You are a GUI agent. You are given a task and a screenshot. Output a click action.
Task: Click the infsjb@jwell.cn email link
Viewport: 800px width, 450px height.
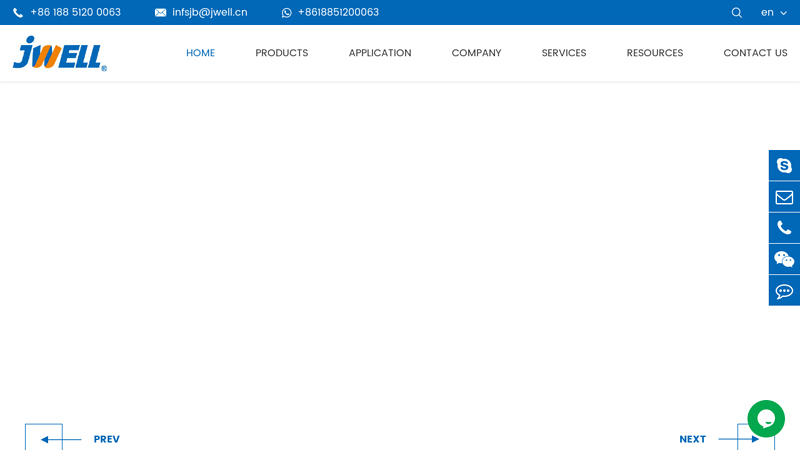(210, 12)
